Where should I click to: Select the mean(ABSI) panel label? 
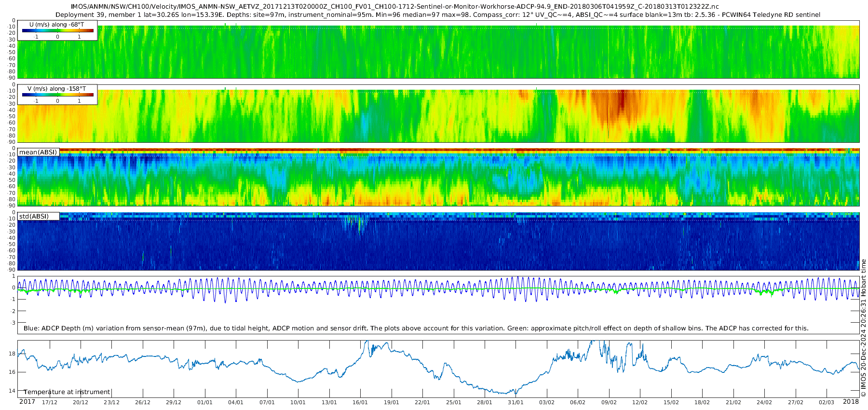tap(38, 152)
